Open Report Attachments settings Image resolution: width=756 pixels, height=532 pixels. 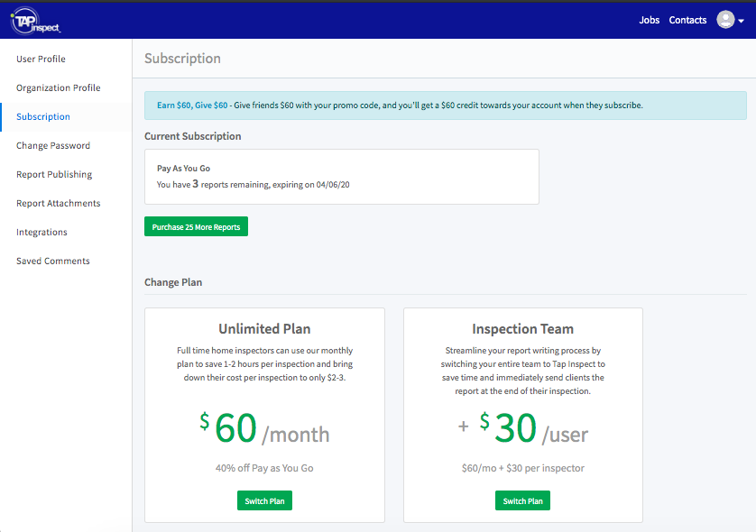pos(59,204)
